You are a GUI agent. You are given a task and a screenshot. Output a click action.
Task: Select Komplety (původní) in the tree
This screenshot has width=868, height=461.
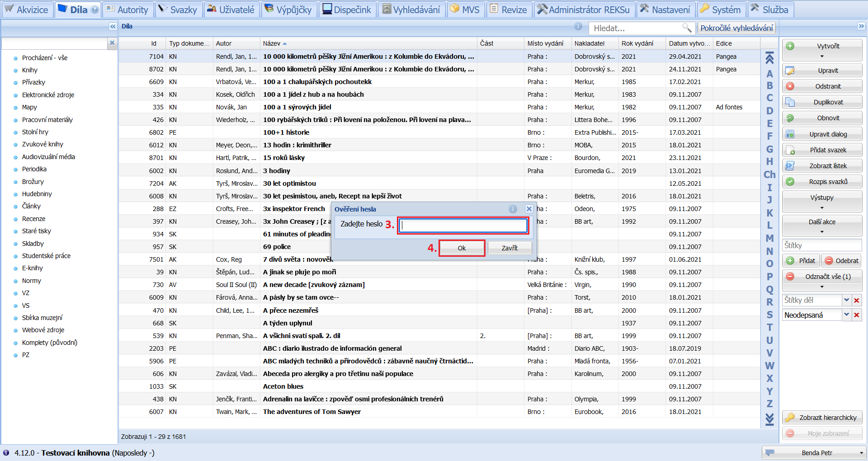[50, 343]
